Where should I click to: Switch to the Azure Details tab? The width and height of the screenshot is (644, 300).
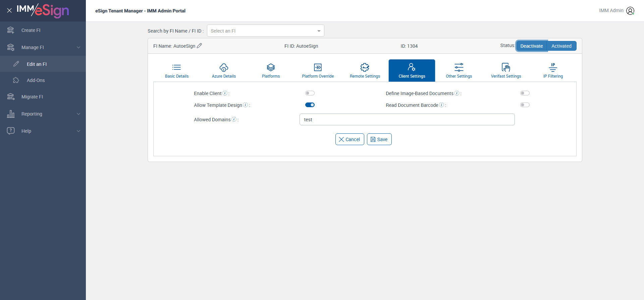pyautogui.click(x=224, y=71)
